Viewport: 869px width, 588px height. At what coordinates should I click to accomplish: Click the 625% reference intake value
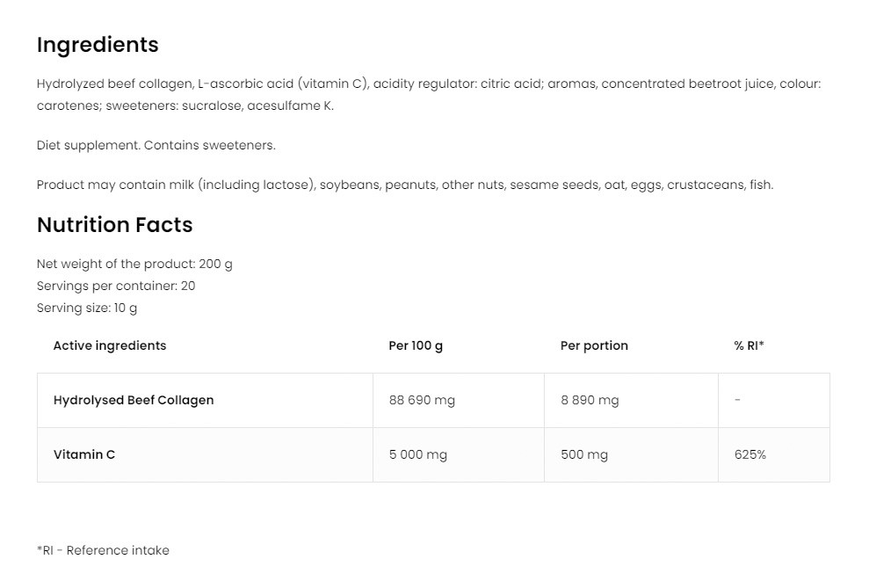click(x=750, y=454)
